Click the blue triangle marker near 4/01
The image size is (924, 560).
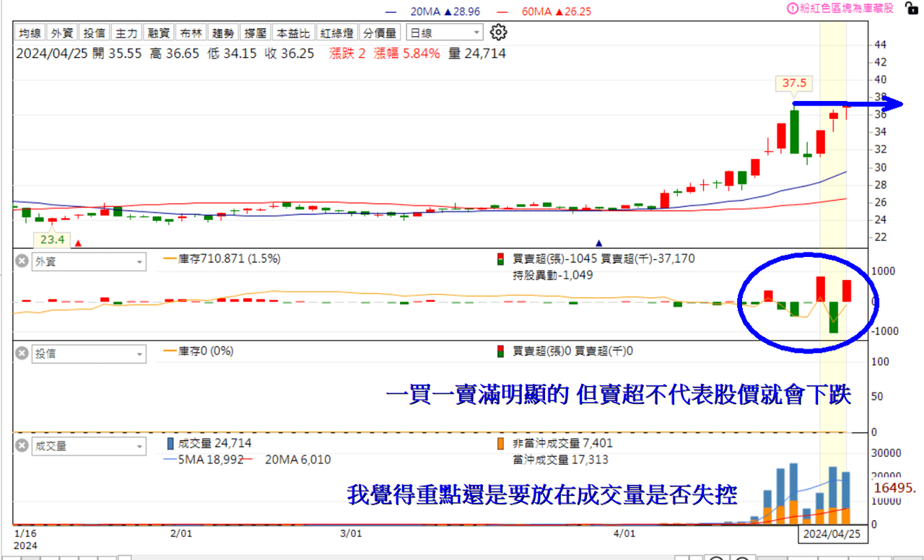(598, 243)
